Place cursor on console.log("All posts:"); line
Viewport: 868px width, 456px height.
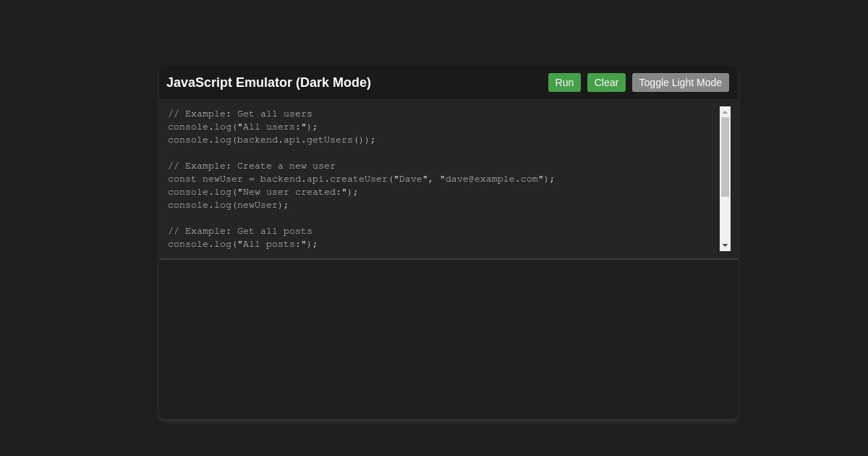(242, 244)
